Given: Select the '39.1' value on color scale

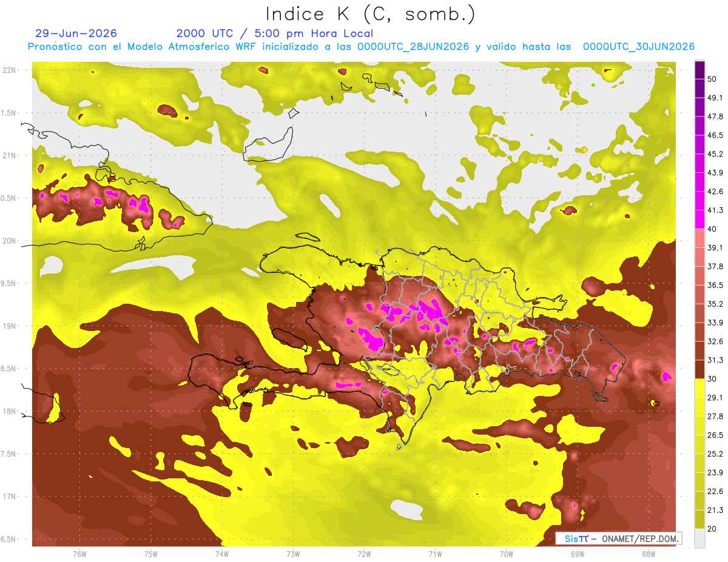Looking at the screenshot, I should 715,247.
